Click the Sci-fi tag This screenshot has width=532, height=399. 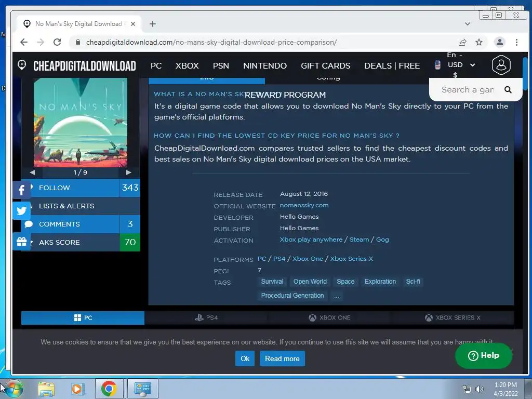click(x=413, y=282)
